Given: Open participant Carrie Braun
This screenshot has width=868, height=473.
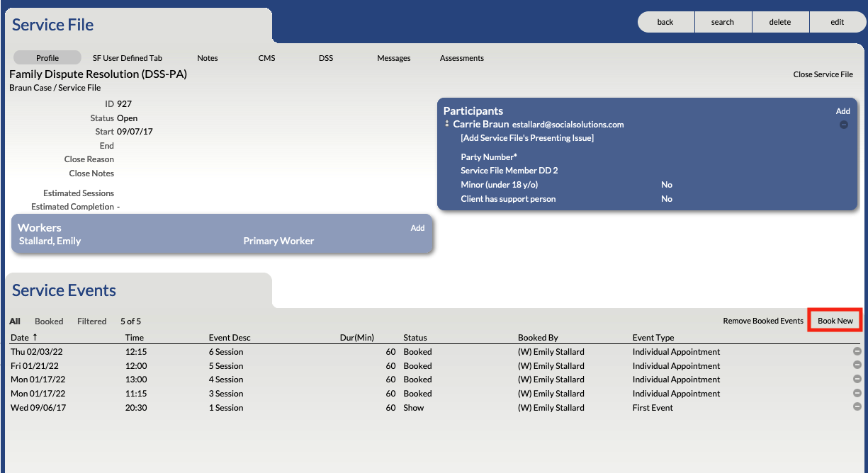Looking at the screenshot, I should point(481,124).
